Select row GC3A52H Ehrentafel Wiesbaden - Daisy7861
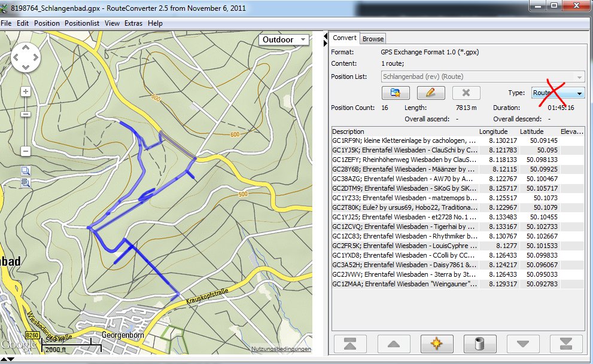 tap(458, 265)
